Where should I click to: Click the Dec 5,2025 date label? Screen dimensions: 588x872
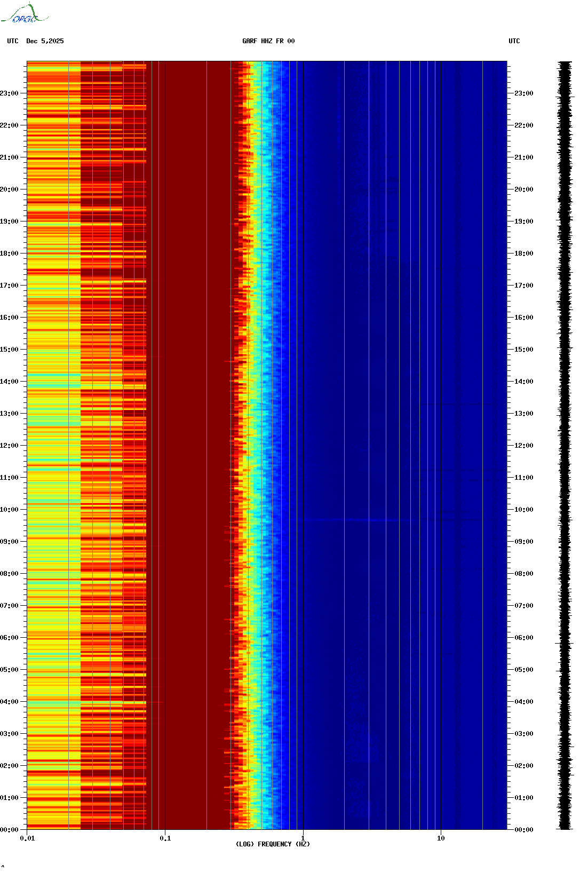tap(45, 41)
